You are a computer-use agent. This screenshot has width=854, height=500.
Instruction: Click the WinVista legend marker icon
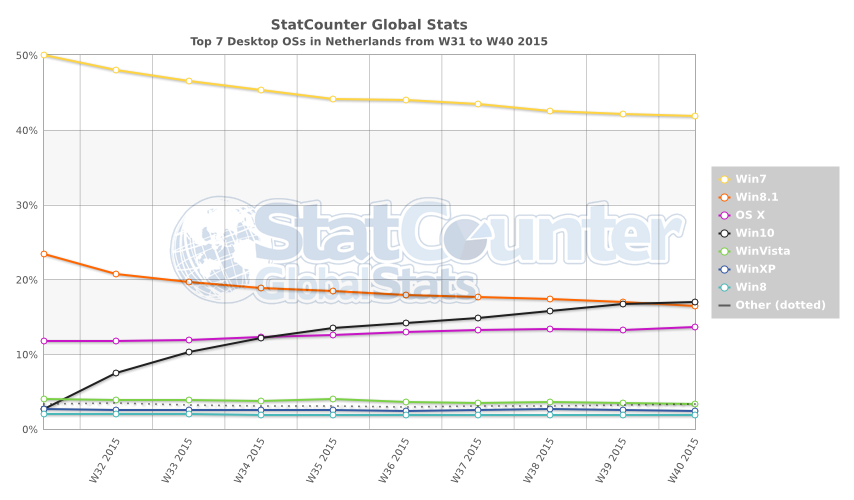[x=726, y=251]
